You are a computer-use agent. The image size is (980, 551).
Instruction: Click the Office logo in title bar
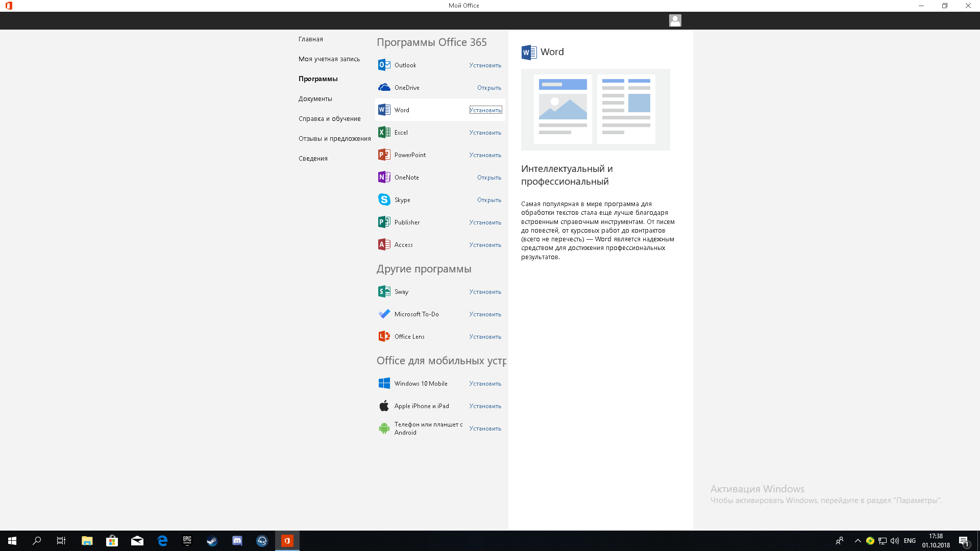tap(9, 6)
